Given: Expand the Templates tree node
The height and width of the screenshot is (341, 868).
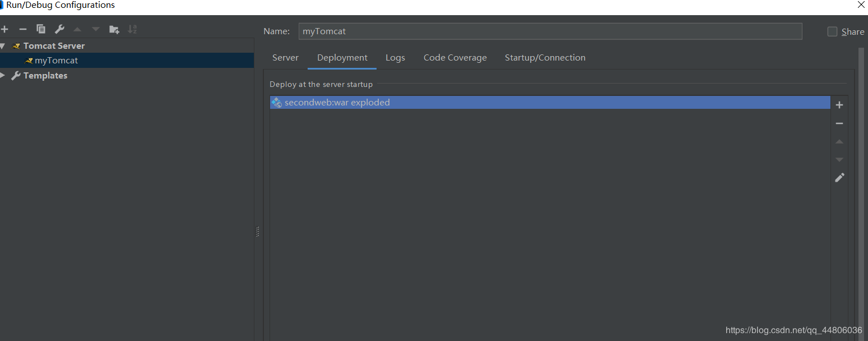Looking at the screenshot, I should (3, 76).
